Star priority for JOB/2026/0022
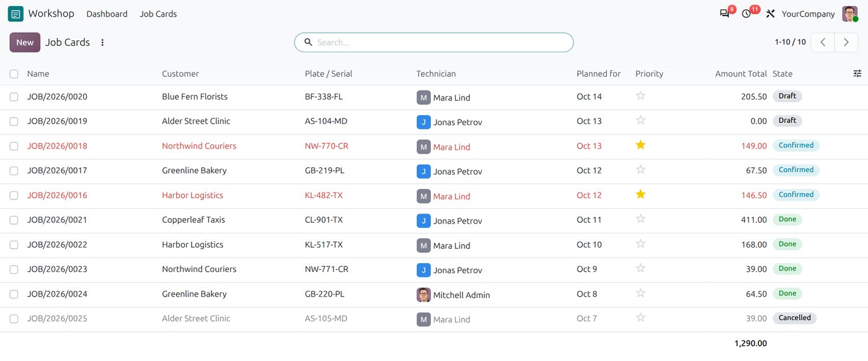The width and height of the screenshot is (868, 361). (640, 244)
